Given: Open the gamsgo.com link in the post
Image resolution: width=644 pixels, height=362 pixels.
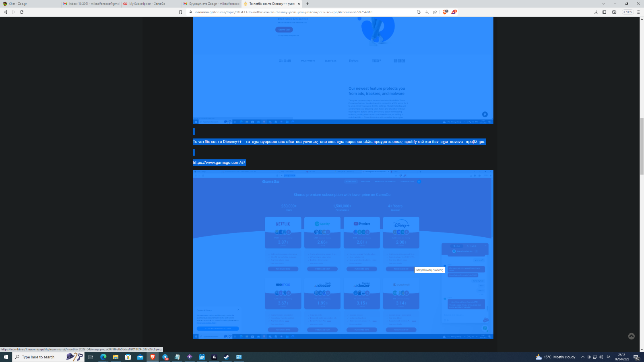Looking at the screenshot, I should click(219, 162).
